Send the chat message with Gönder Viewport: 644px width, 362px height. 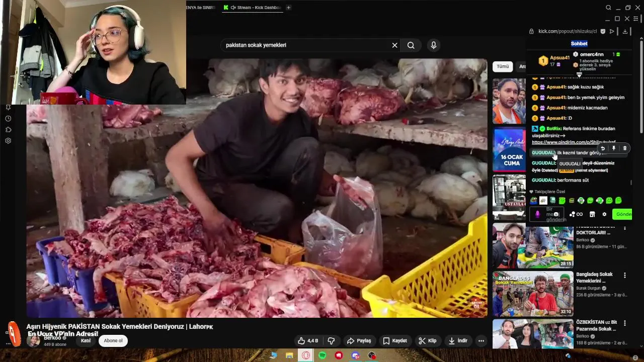pyautogui.click(x=623, y=214)
